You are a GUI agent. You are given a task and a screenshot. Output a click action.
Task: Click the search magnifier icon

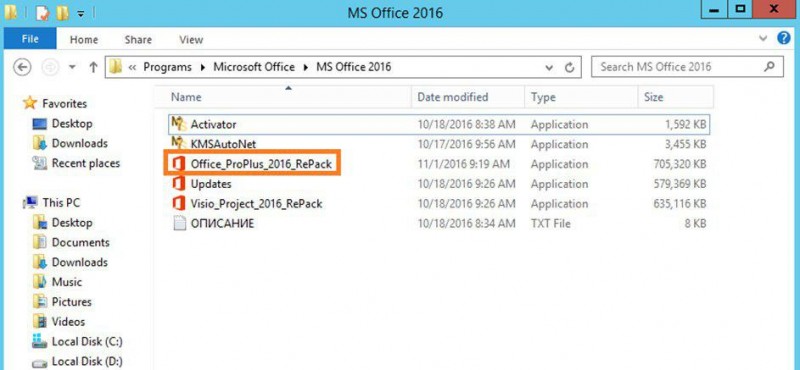pyautogui.click(x=769, y=67)
